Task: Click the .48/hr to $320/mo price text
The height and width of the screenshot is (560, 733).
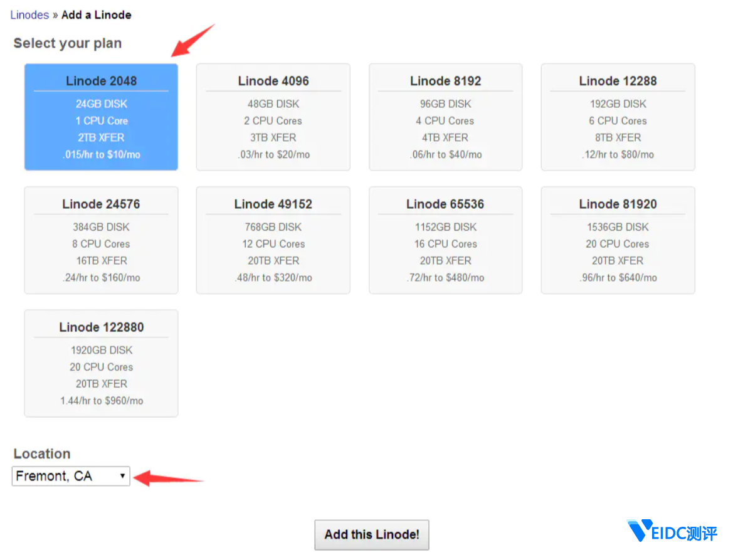Action: coord(273,278)
